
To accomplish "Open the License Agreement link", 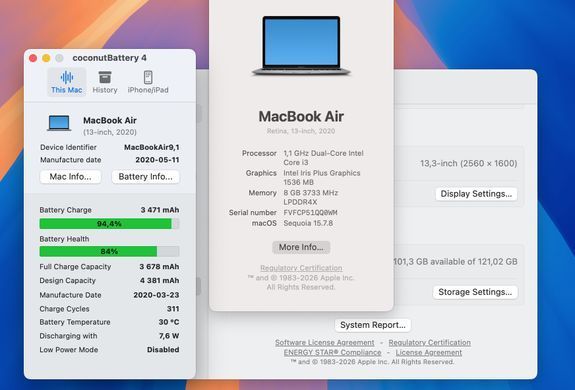I will [x=429, y=352].
